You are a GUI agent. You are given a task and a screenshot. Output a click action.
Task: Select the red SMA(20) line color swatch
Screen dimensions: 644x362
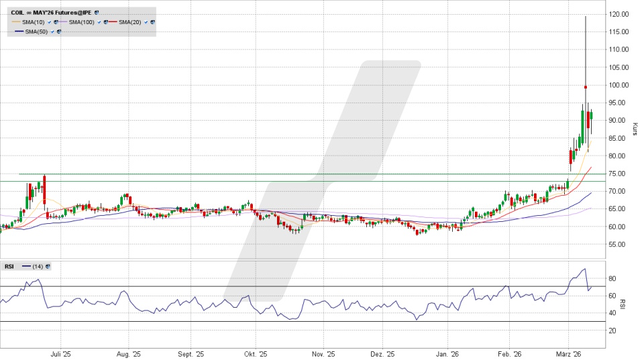[x=114, y=22]
